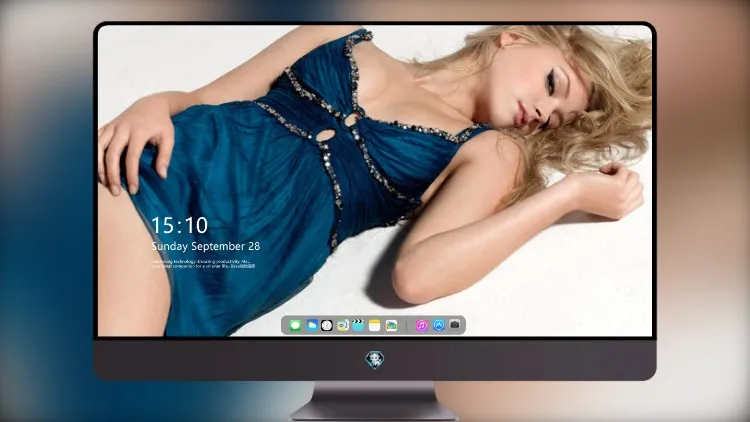
Task: Open the Camera app in dock
Action: [x=455, y=325]
